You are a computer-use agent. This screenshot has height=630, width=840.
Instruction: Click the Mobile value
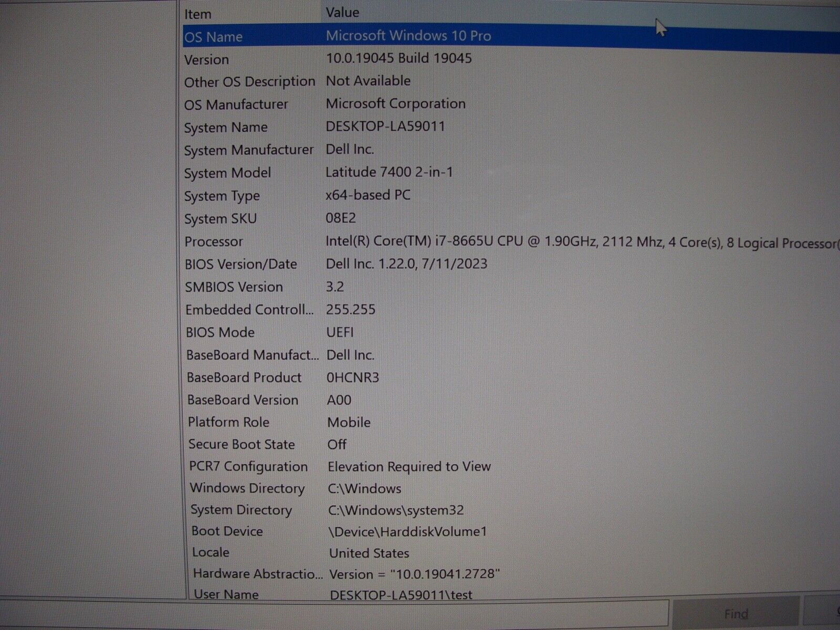point(349,423)
